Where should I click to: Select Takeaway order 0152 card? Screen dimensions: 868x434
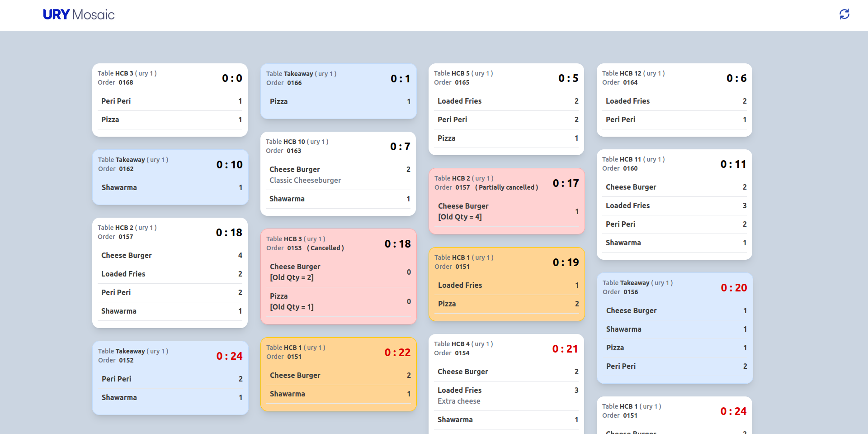170,378
